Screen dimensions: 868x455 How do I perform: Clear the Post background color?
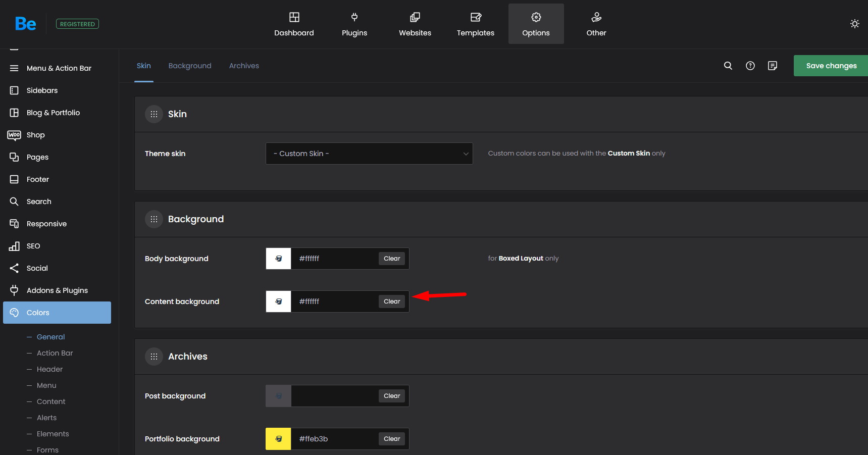click(392, 396)
